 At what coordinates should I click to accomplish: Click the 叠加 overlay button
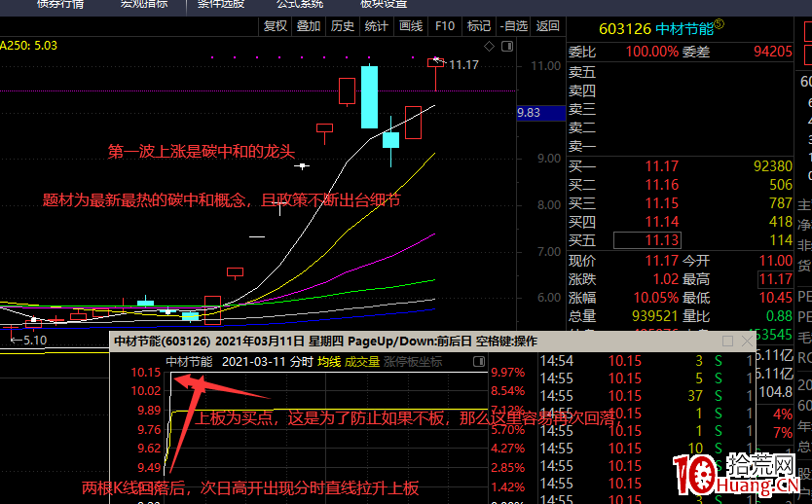click(309, 26)
